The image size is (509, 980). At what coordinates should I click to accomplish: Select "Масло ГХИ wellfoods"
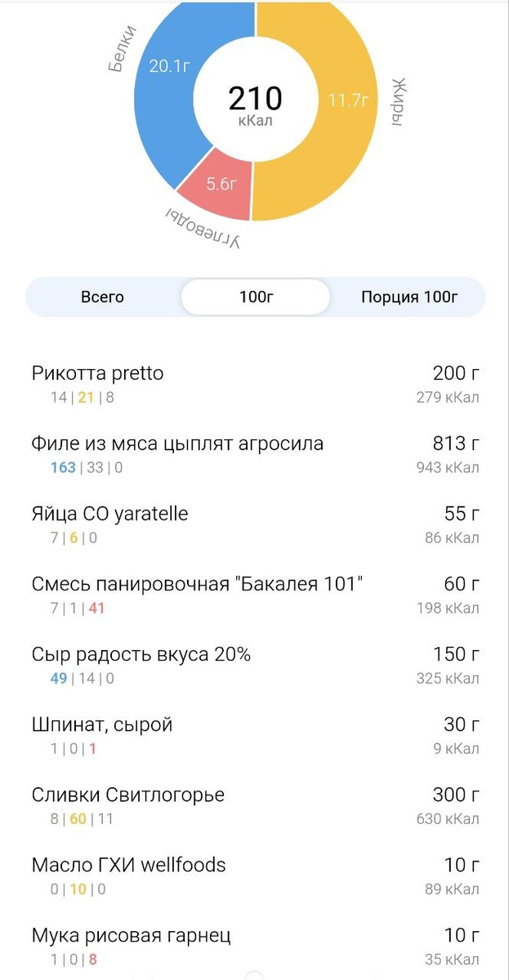[127, 865]
